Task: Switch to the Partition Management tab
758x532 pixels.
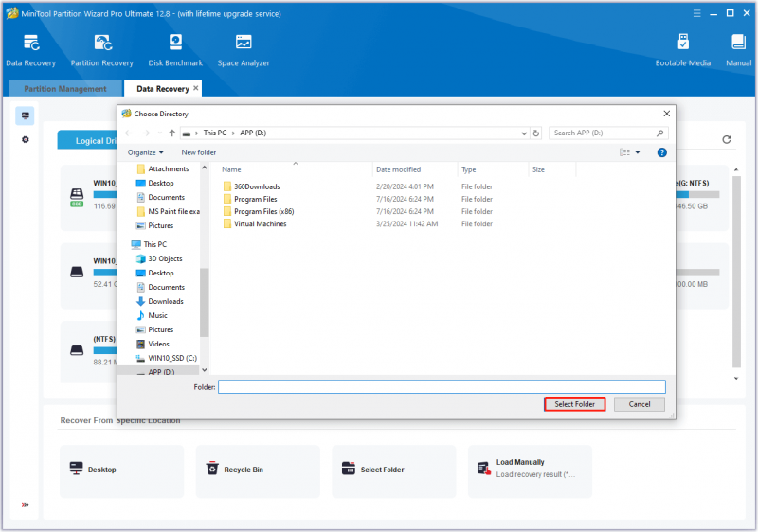Action: pos(65,89)
